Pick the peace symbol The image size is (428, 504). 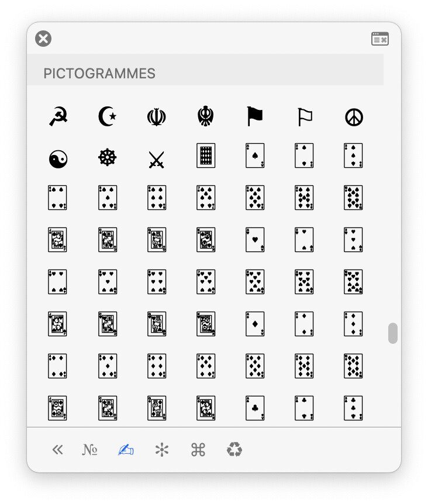coord(354,117)
